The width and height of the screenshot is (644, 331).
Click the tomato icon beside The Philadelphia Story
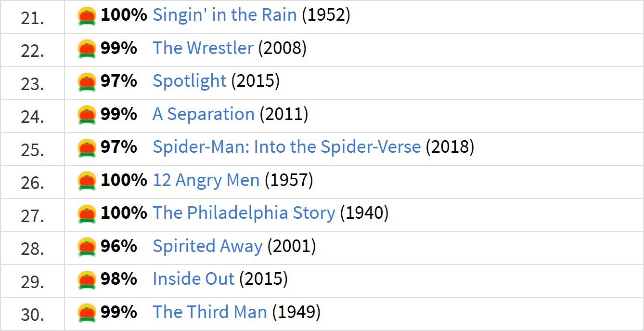point(87,214)
